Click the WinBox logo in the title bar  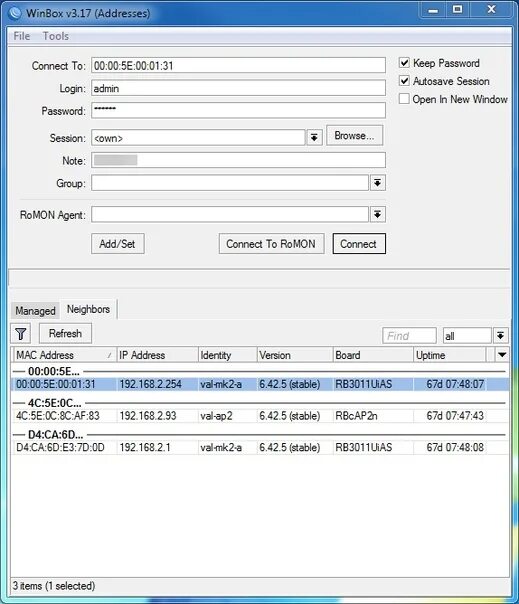click(15, 13)
